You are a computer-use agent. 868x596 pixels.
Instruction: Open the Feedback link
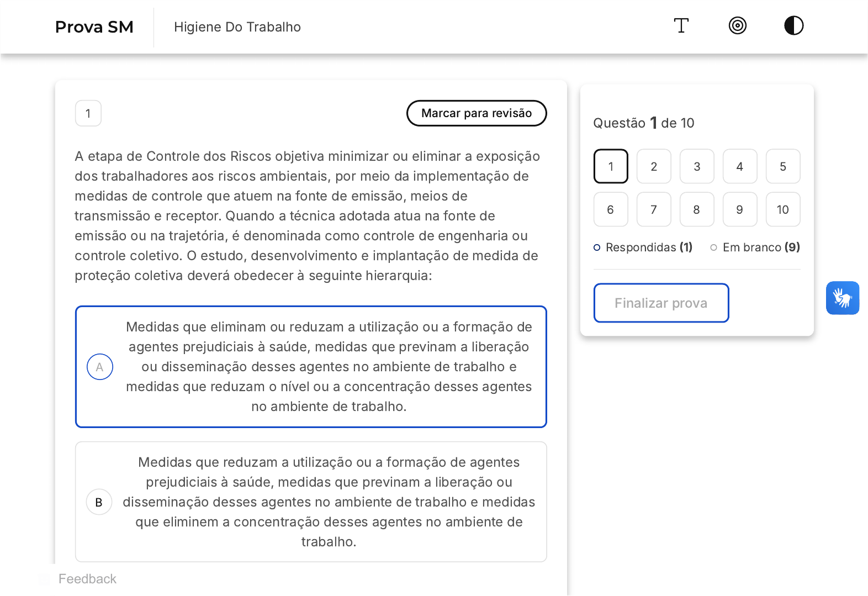(x=87, y=579)
